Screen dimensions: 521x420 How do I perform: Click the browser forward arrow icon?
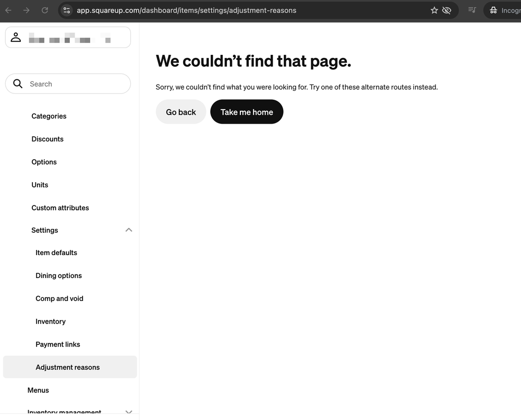point(26,10)
